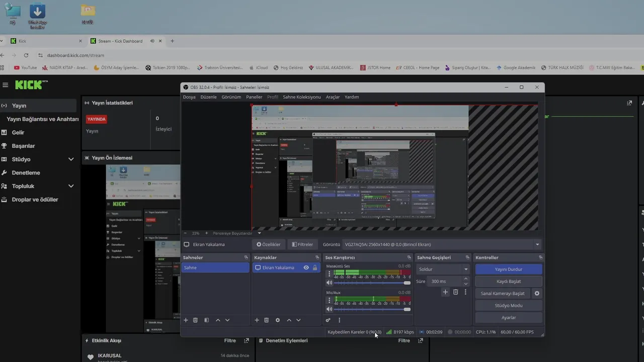Click Sanal Kamerayı Başlat button
Image resolution: width=644 pixels, height=362 pixels.
(503, 293)
